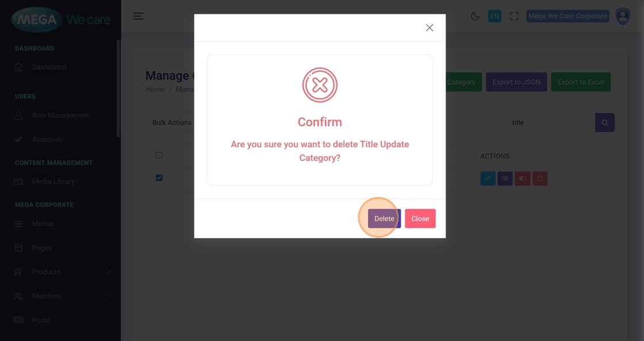This screenshot has width=644, height=341.
Task: Open Media Library in the sidebar
Action: click(53, 181)
